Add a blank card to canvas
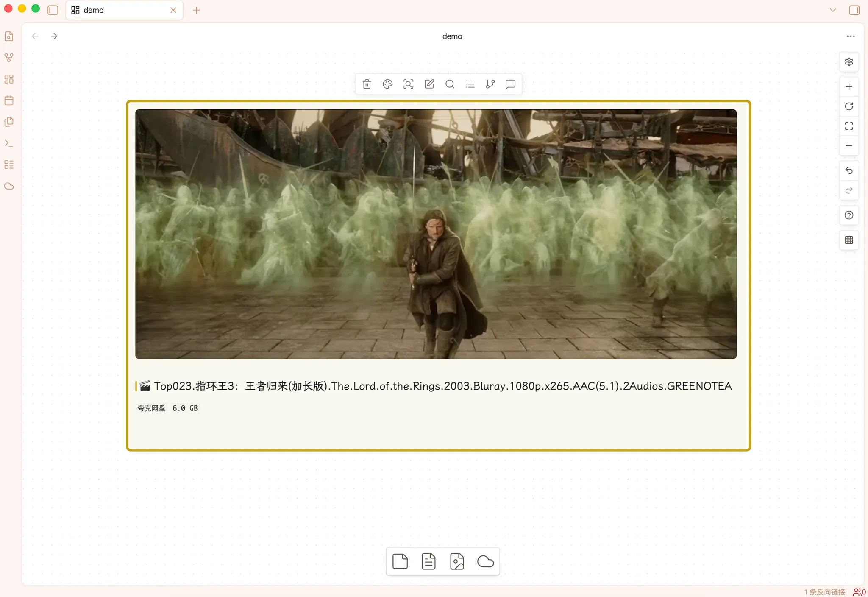868x597 pixels. 400,561
